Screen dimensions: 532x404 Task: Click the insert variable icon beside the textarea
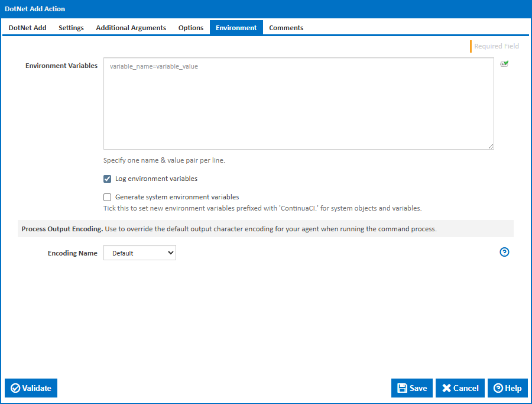point(504,63)
